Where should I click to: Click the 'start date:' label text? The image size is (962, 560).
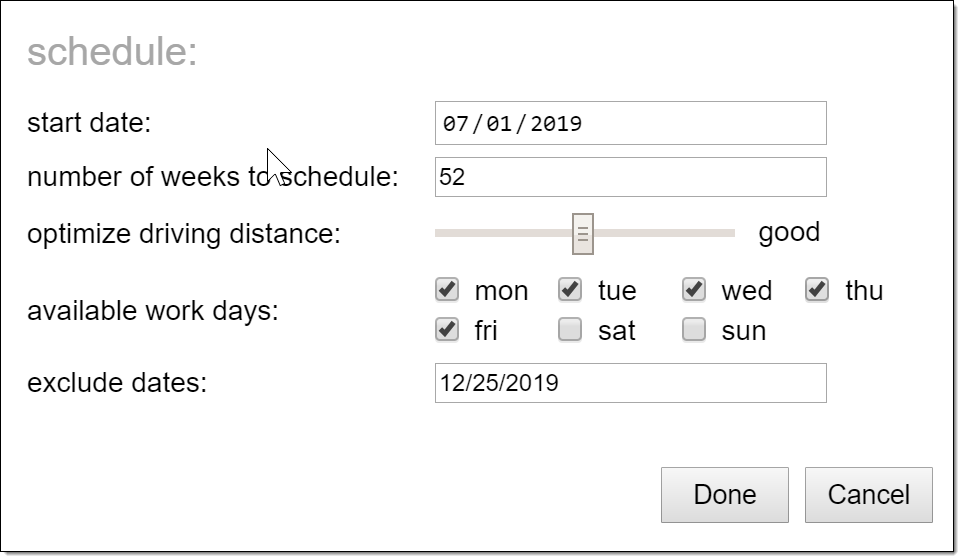[88, 123]
